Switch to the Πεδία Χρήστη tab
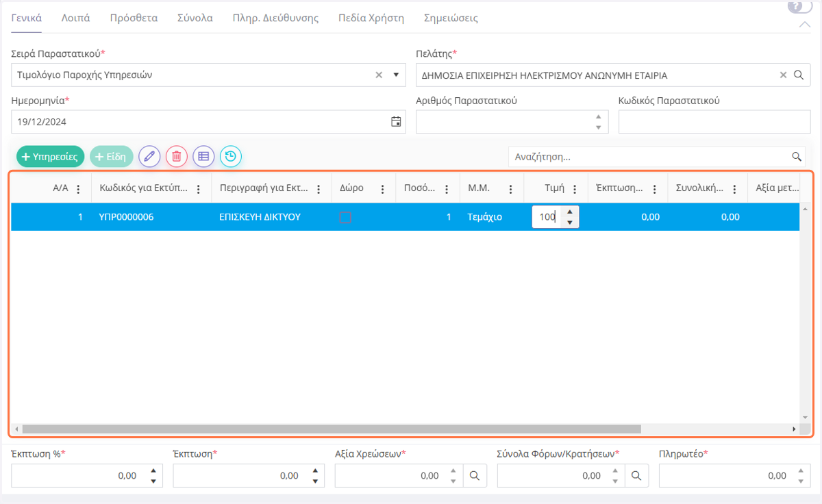Image resolution: width=822 pixels, height=504 pixels. click(x=371, y=18)
